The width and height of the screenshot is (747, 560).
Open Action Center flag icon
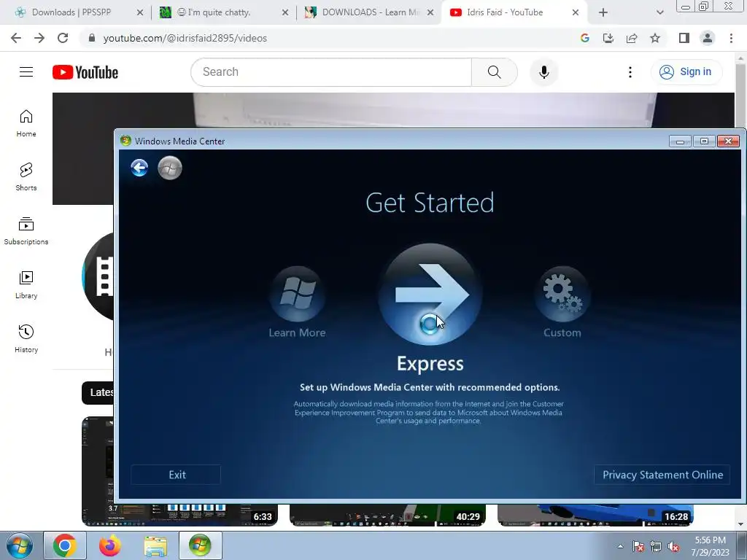tap(638, 546)
